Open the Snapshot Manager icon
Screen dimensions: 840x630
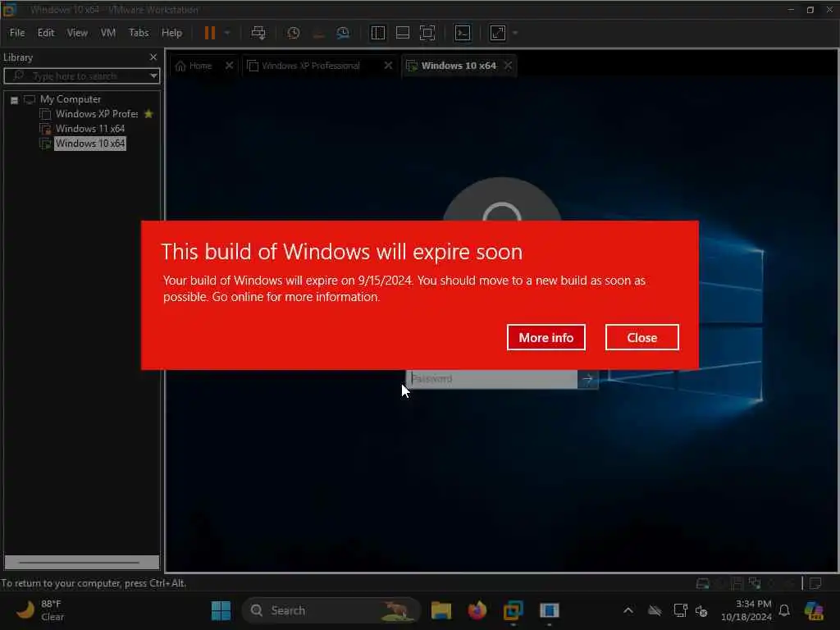343,33
